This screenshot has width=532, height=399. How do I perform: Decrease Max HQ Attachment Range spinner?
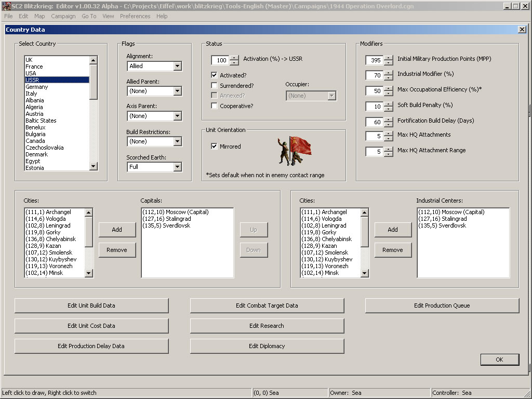pos(389,154)
